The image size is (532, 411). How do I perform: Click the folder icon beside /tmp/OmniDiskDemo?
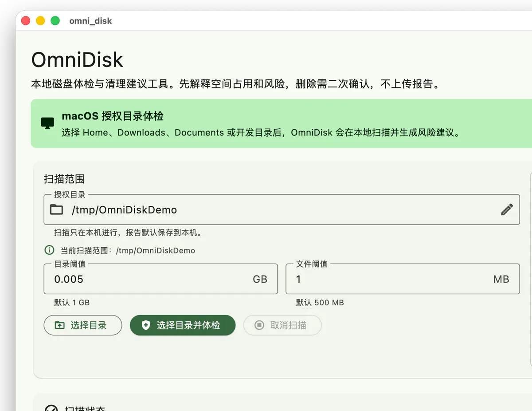(x=56, y=209)
